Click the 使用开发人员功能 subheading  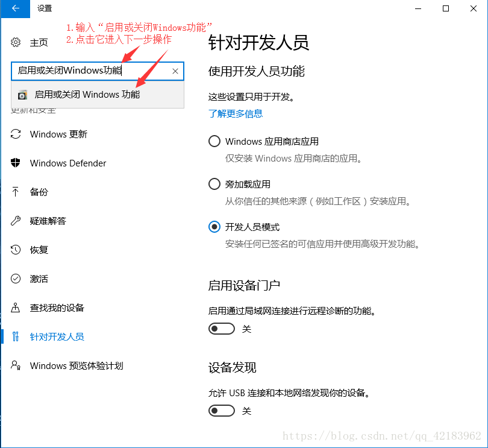[x=257, y=71]
